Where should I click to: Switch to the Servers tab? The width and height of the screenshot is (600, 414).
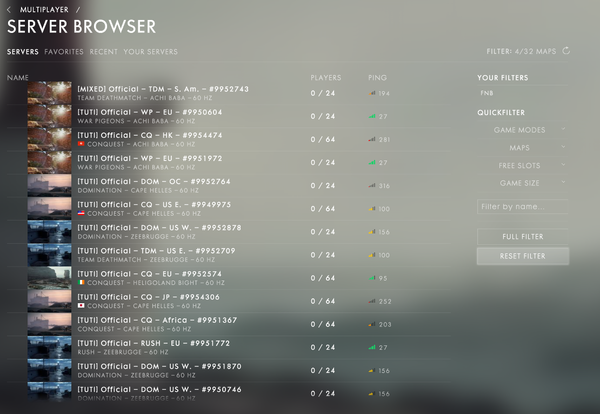[23, 52]
